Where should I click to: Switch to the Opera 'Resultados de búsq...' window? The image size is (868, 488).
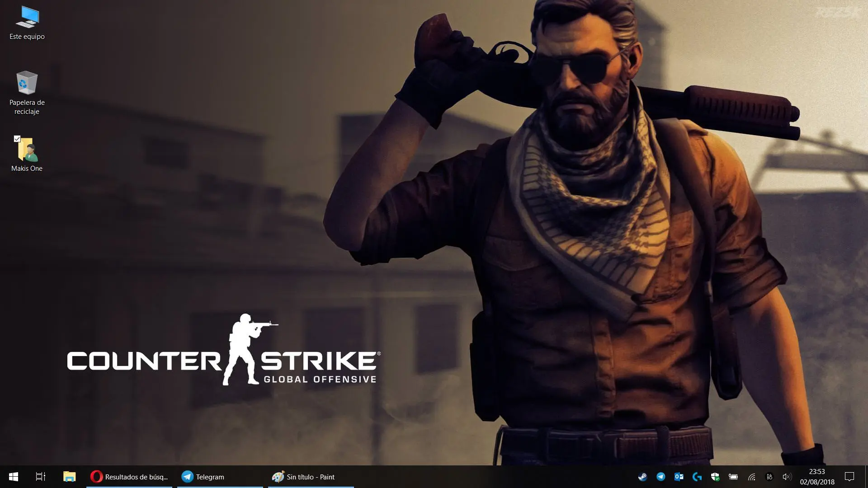pyautogui.click(x=129, y=477)
